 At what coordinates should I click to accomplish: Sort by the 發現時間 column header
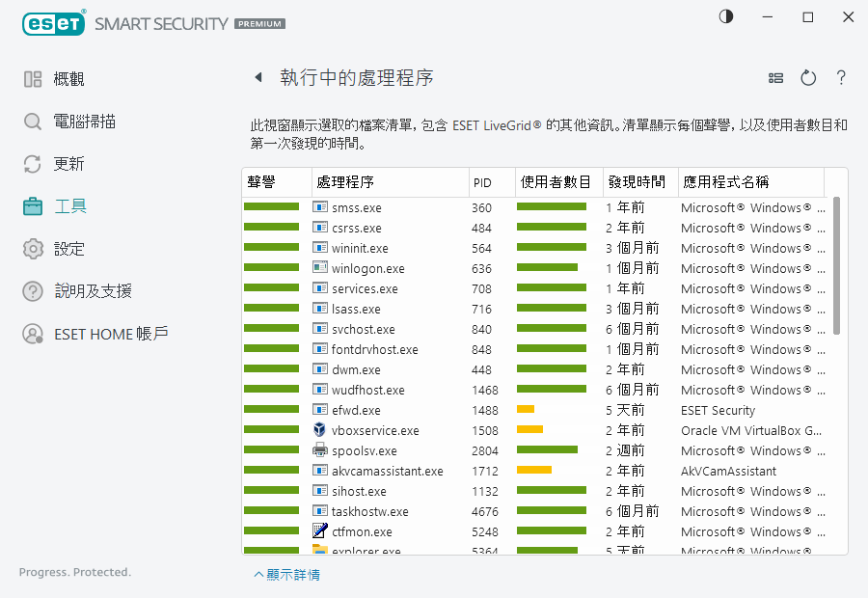coord(635,181)
